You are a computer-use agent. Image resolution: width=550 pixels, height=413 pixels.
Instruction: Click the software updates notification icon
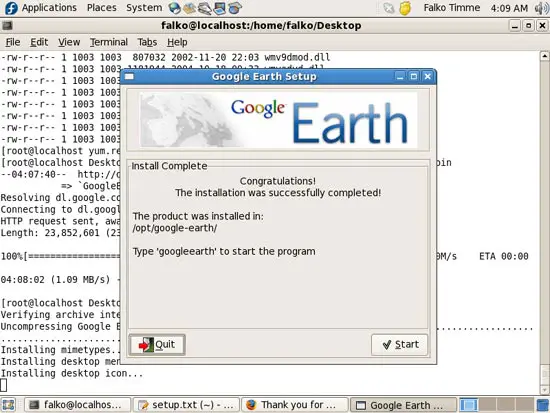point(389,8)
